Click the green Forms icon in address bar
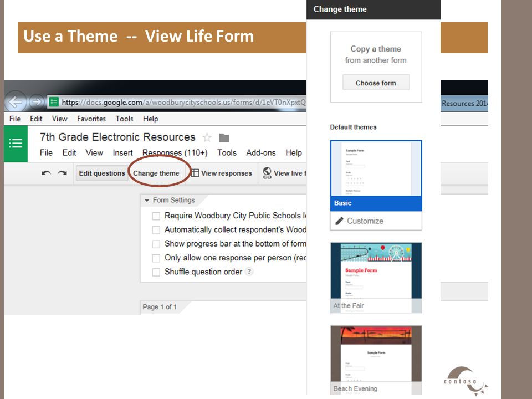This screenshot has width=532, height=399. coord(54,102)
